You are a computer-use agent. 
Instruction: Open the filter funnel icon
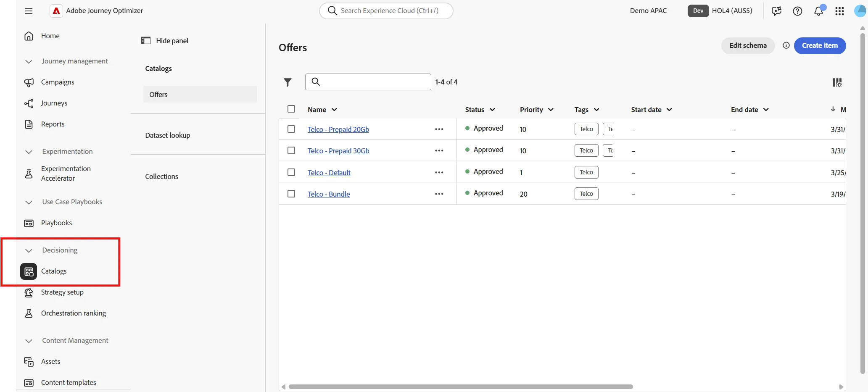(288, 82)
